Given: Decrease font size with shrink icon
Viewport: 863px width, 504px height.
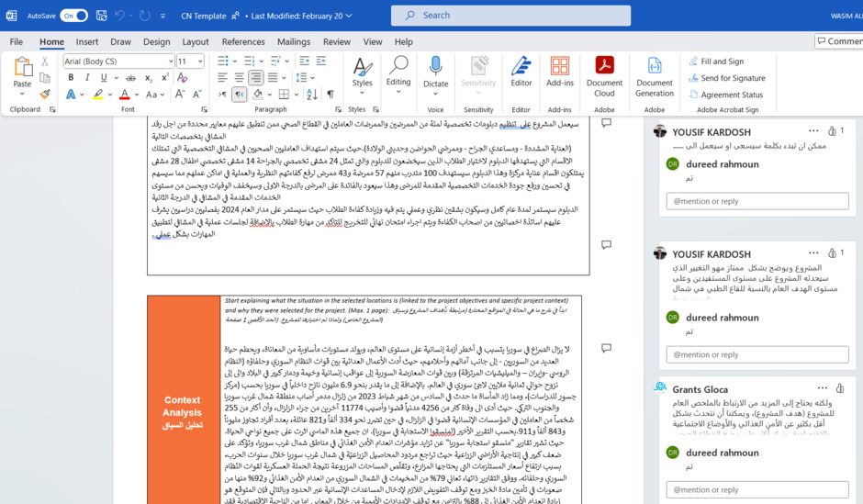Looking at the screenshot, I should [x=196, y=94].
